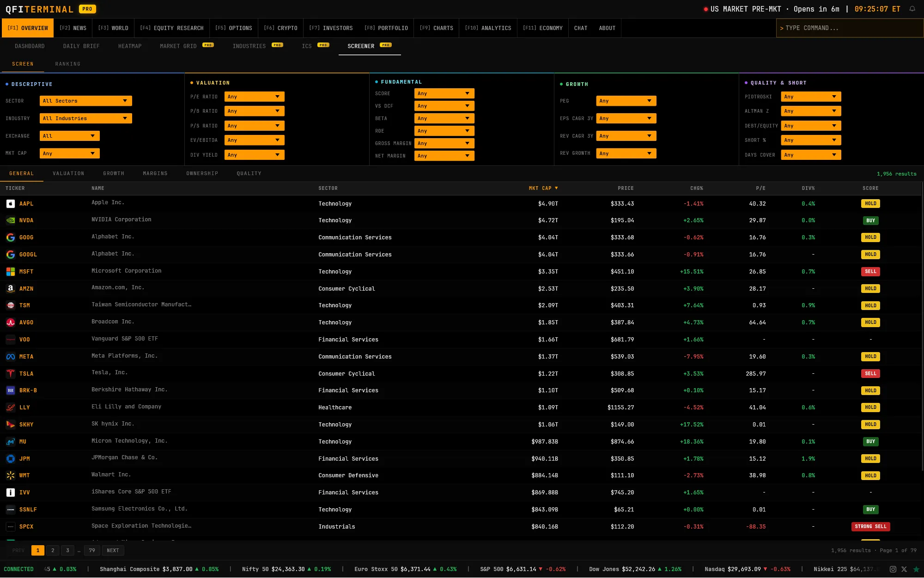Viewport: 924px width, 578px height.
Task: Click the Google logo next to GOOG
Action: coord(11,237)
